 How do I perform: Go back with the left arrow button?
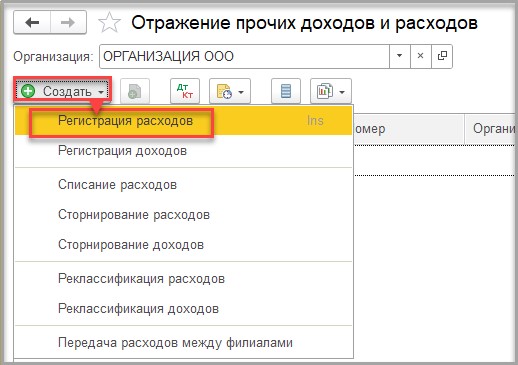point(32,23)
